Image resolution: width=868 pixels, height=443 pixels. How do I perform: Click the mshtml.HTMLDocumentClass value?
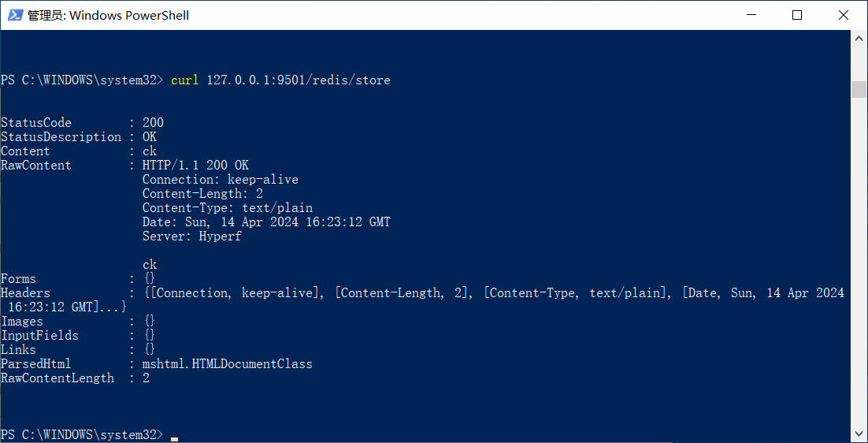(228, 364)
